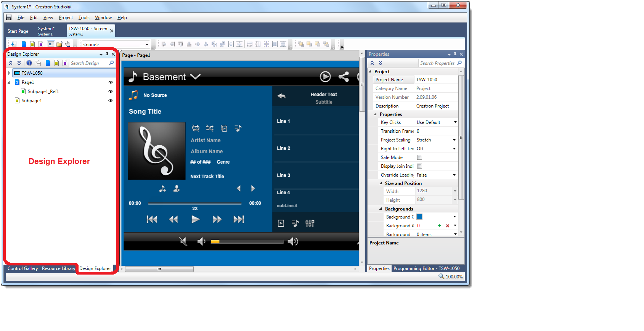Expand the TSW-1050 tree node
644x331 pixels.
(x=9, y=73)
